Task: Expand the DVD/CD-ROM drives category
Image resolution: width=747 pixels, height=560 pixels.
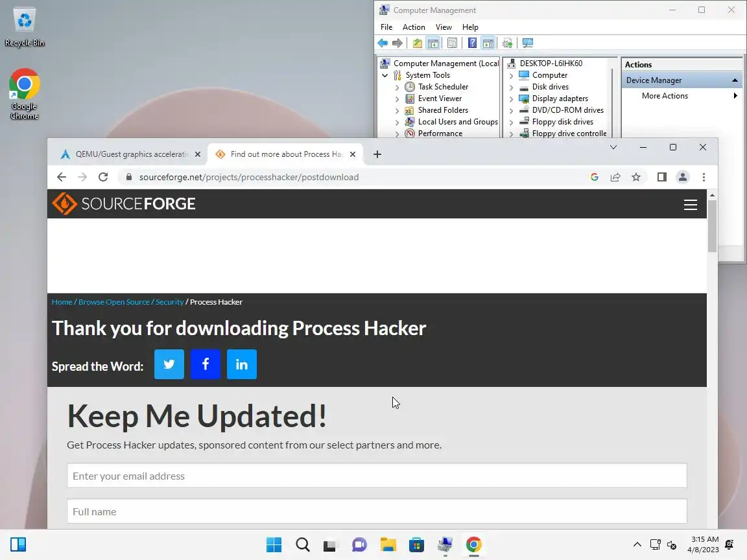Action: point(511,110)
